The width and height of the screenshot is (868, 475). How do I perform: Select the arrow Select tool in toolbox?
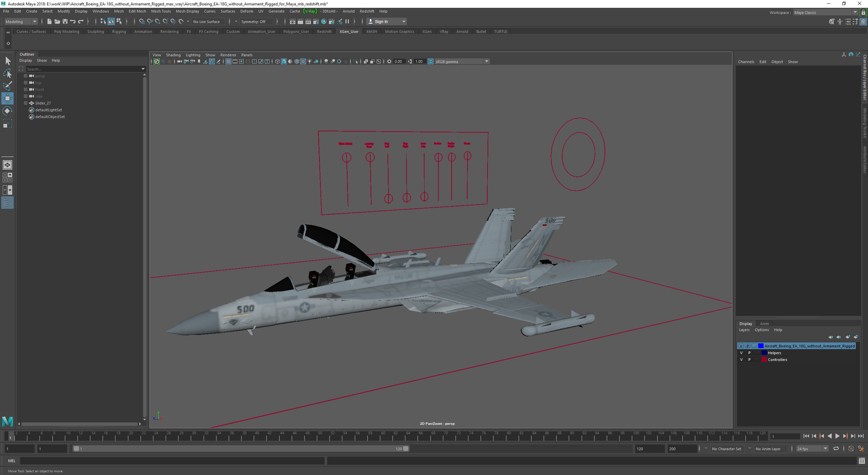click(7, 61)
